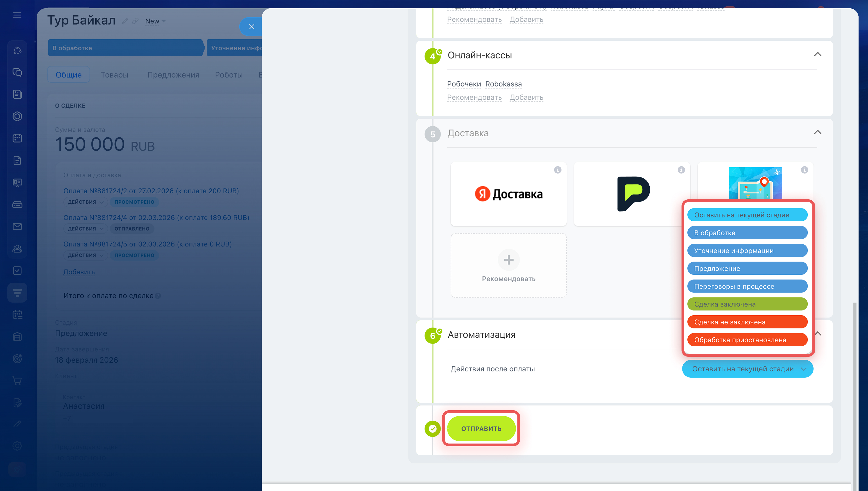This screenshot has height=491, width=868.
Task: Click the info icon on the black P delivery card
Action: [x=681, y=170]
